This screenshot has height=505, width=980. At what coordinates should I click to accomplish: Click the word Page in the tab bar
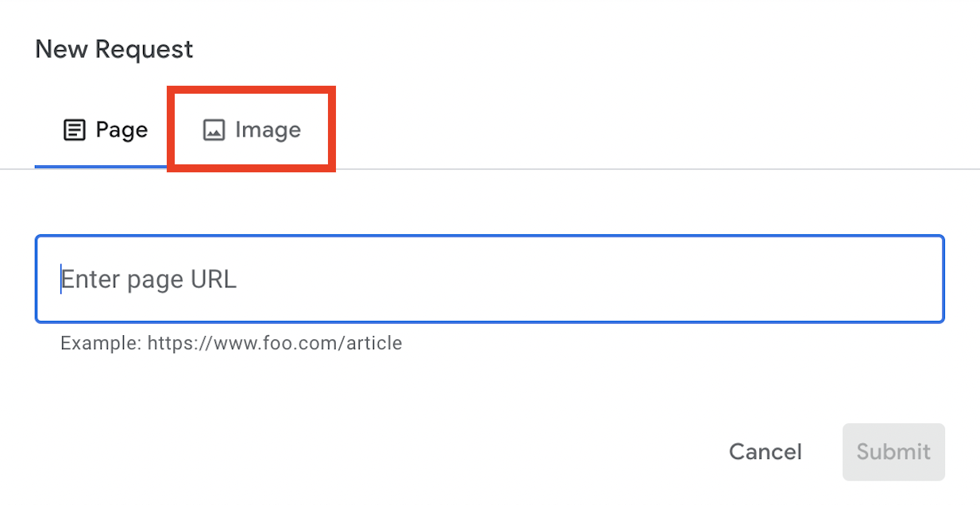(122, 129)
